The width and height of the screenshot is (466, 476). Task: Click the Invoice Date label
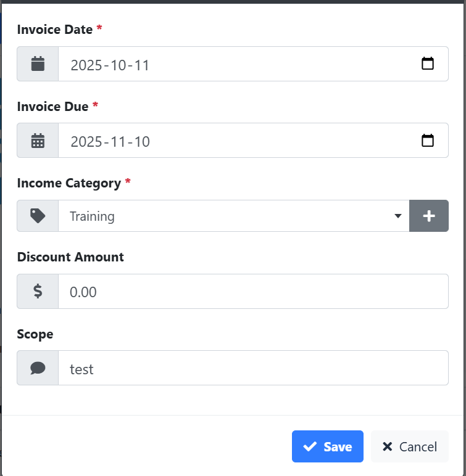(x=55, y=29)
